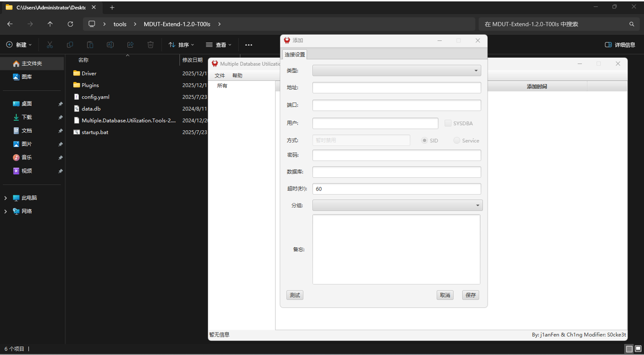The width and height of the screenshot is (644, 355).
Task: Go up one folder with up arrow
Action: pos(50,24)
